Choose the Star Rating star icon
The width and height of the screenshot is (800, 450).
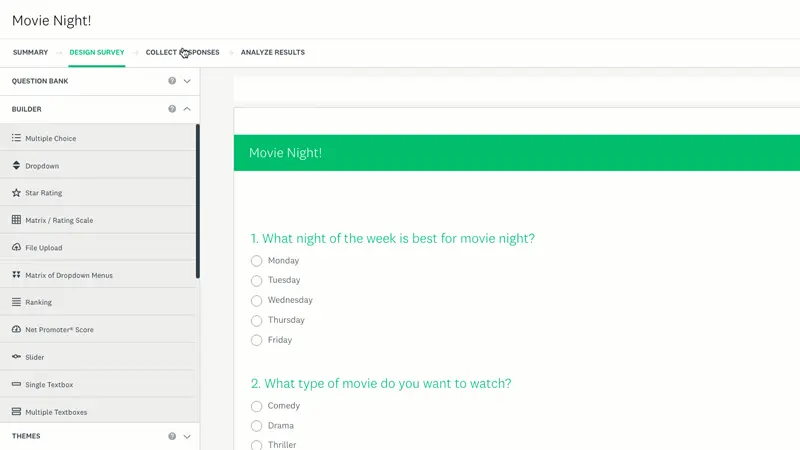click(16, 193)
